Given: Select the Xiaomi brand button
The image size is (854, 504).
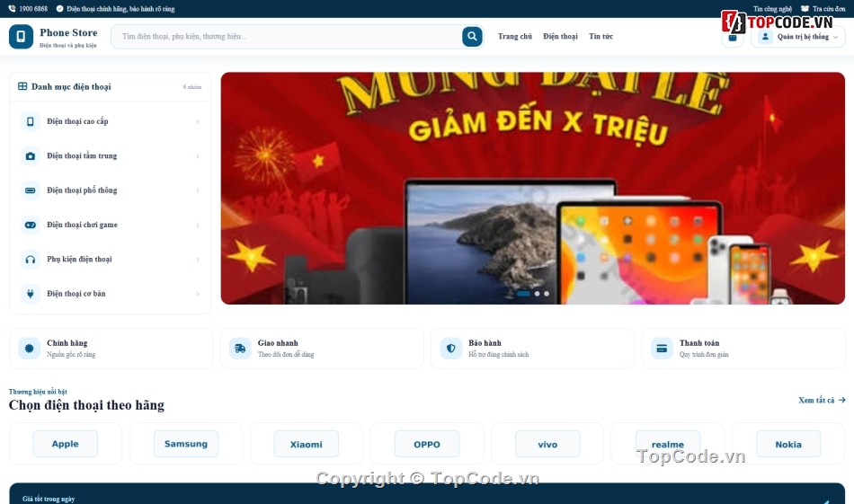Looking at the screenshot, I should [306, 444].
